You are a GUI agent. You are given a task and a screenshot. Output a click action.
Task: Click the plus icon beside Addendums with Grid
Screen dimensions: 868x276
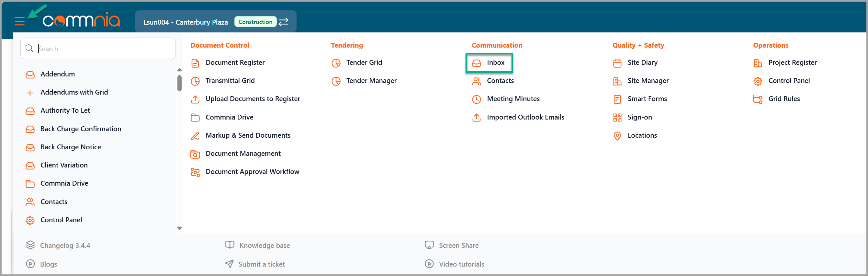click(30, 93)
